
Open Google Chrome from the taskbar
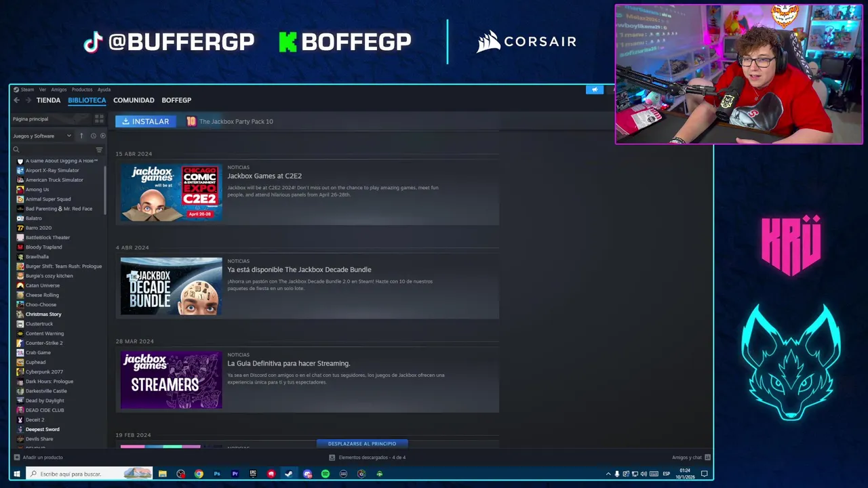(199, 474)
